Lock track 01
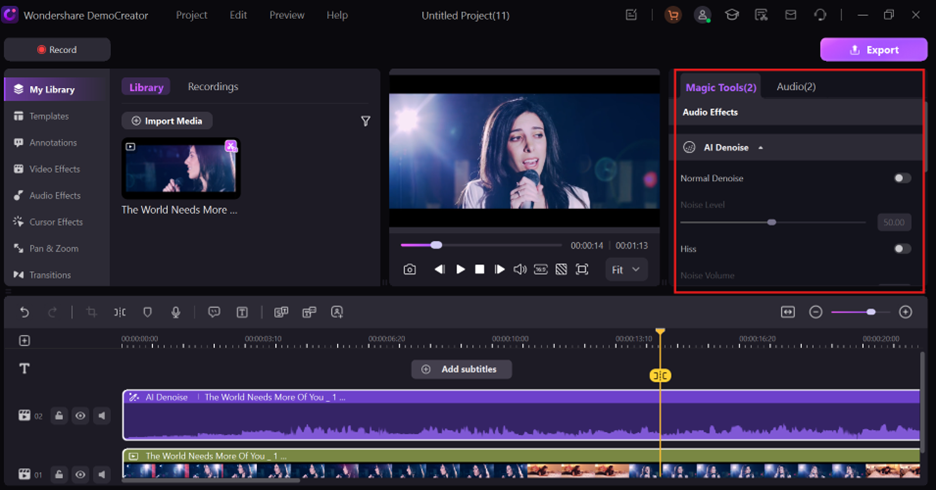The width and height of the screenshot is (936, 490). [59, 474]
